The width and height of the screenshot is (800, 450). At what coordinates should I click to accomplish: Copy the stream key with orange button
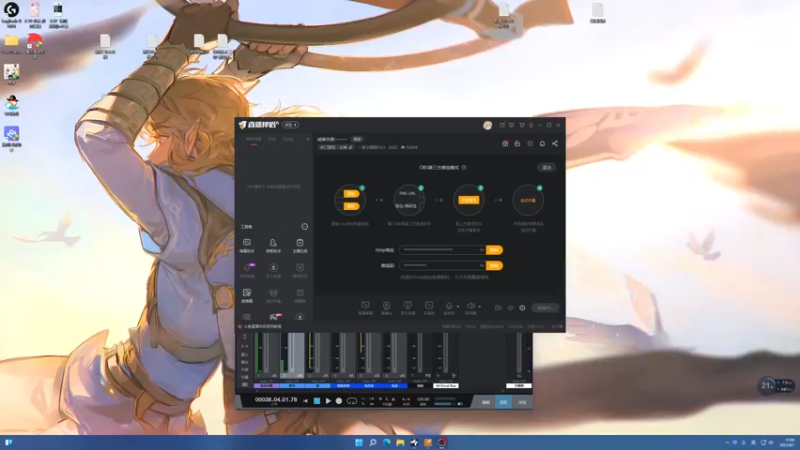494,266
